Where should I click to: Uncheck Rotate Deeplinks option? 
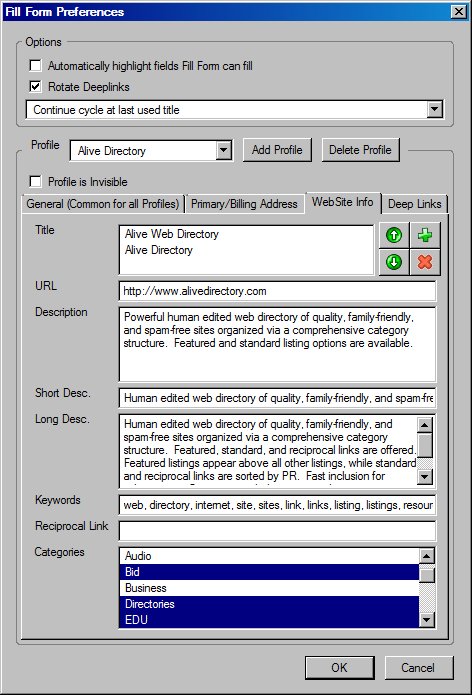pos(35,86)
